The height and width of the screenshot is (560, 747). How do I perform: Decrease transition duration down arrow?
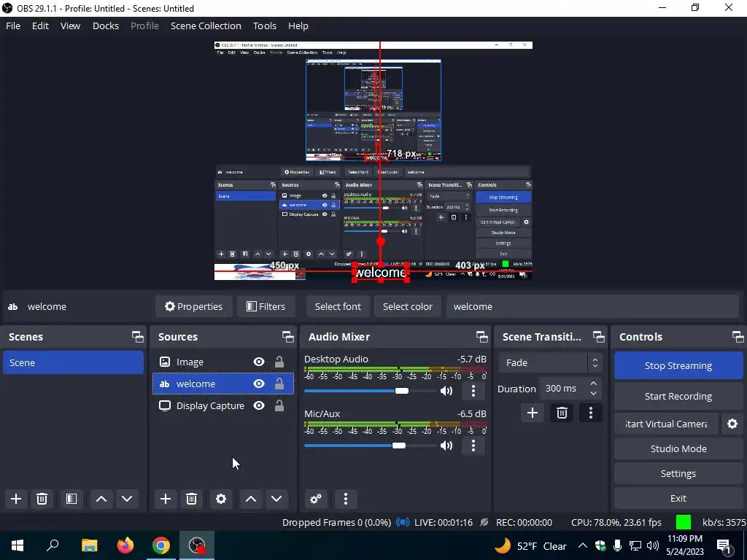click(x=593, y=394)
